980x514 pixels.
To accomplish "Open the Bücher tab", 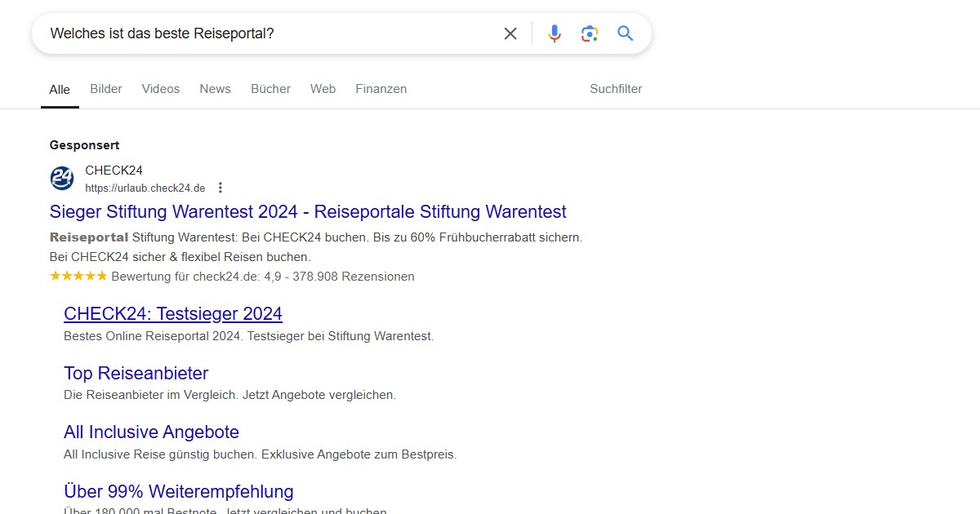I will tap(270, 89).
